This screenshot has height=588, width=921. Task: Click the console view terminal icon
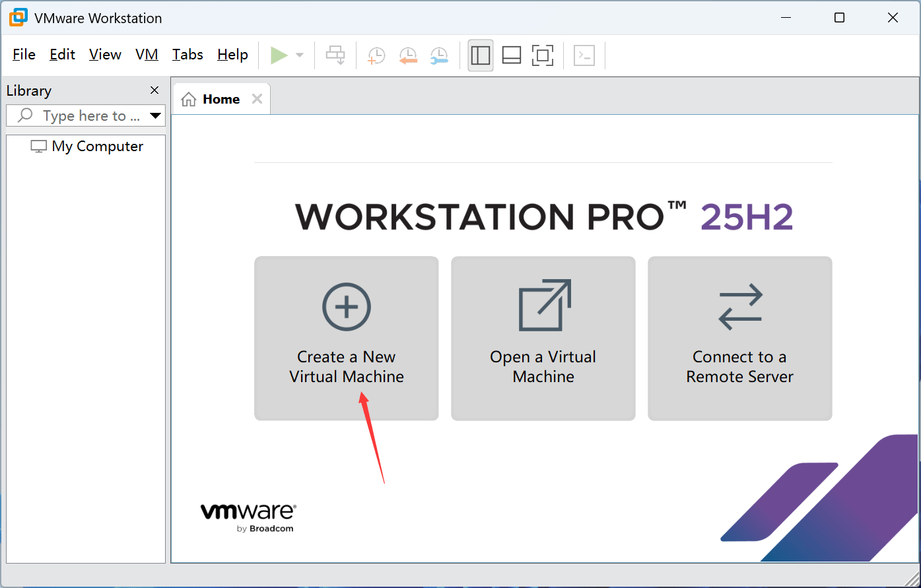(584, 55)
